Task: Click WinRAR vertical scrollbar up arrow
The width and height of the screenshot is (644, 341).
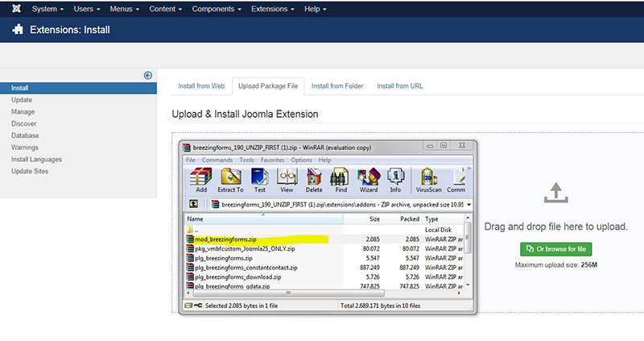Action: 468,218
